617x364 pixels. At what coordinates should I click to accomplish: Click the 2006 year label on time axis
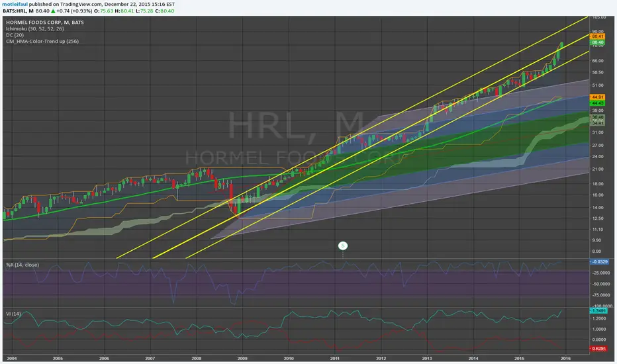coord(104,359)
